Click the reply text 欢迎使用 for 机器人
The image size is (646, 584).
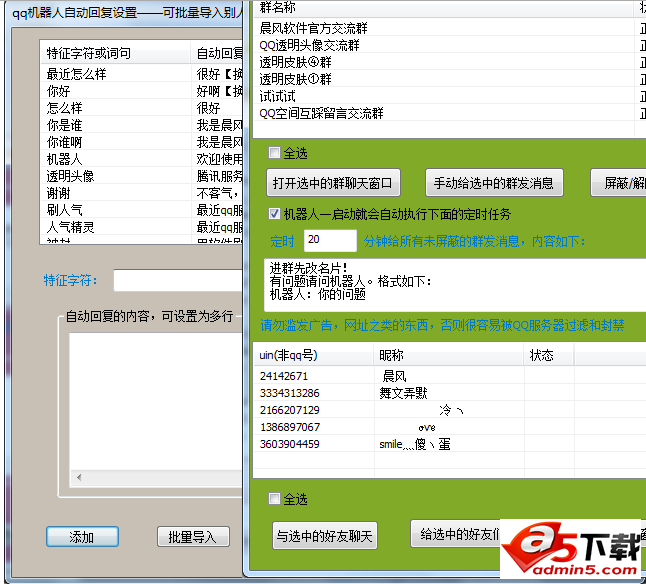[219, 159]
